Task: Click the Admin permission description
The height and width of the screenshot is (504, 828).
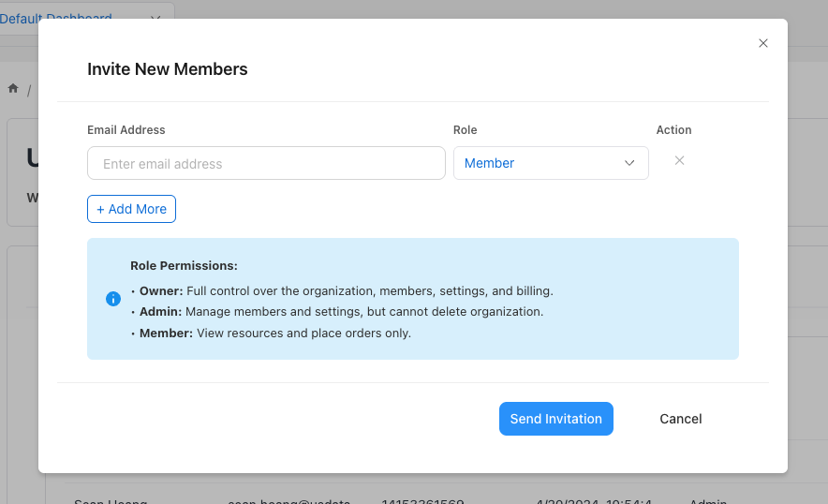Action: pyautogui.click(x=341, y=312)
